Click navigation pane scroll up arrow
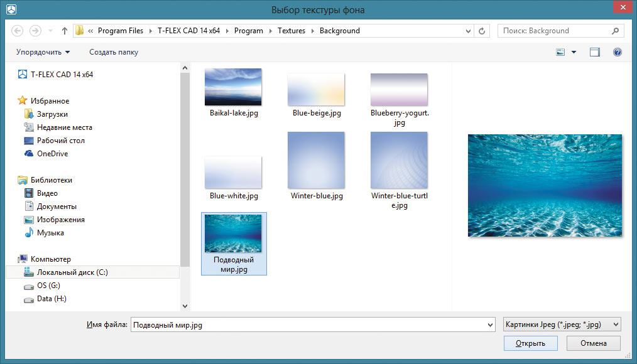 [185, 68]
